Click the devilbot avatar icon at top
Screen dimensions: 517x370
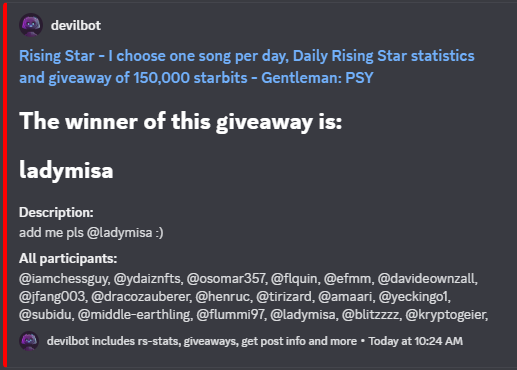[31, 25]
